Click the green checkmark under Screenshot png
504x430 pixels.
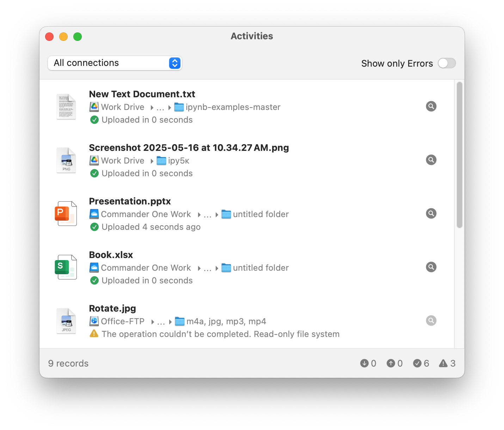(94, 173)
